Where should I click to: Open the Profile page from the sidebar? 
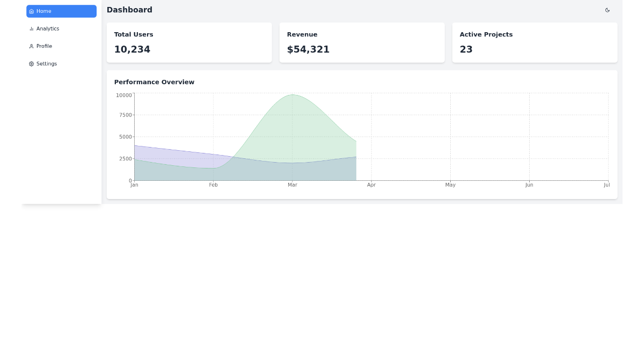tap(45, 46)
